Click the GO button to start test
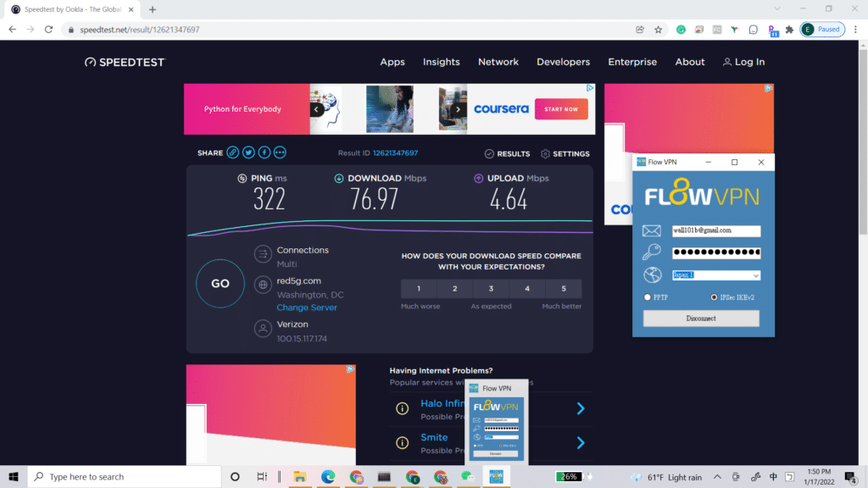 [220, 283]
